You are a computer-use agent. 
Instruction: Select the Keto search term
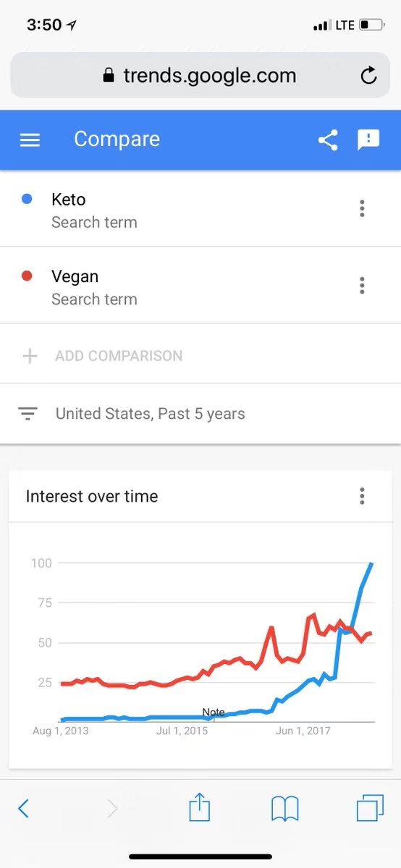coord(200,208)
